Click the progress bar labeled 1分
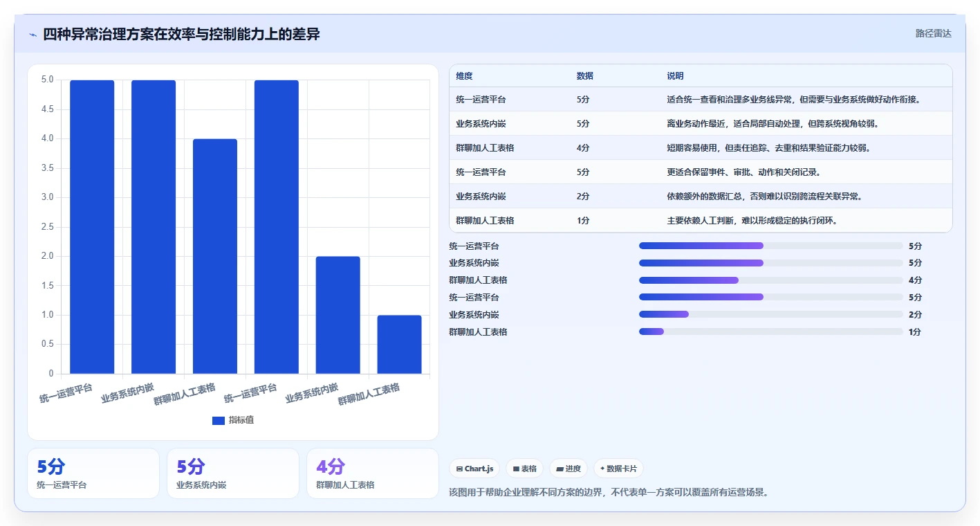This screenshot has width=980, height=526. (771, 332)
